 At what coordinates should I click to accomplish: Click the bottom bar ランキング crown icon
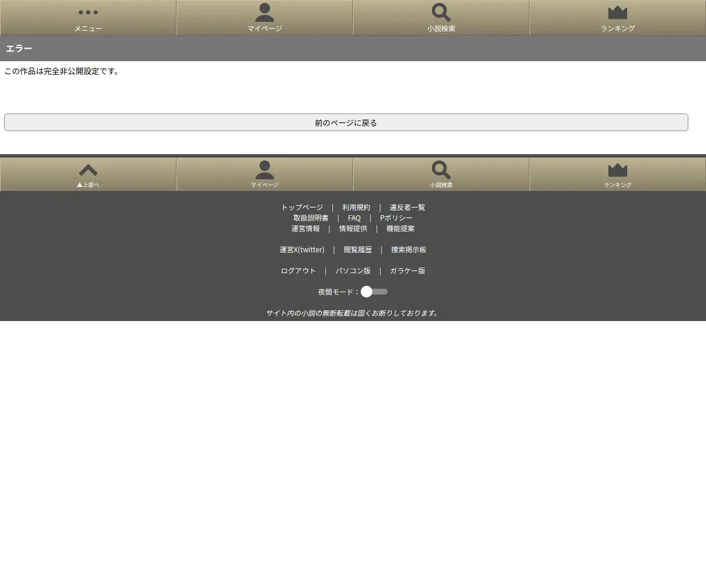[618, 170]
